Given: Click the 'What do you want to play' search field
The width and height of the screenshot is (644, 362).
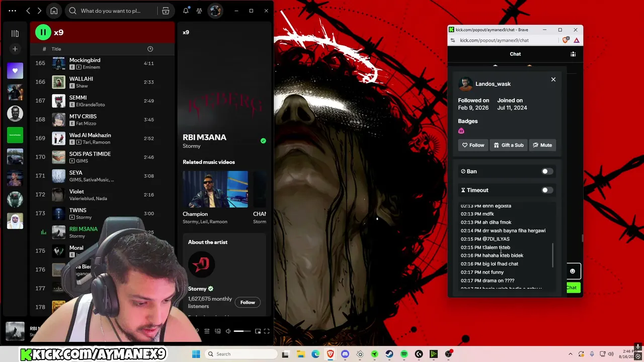Looking at the screenshot, I should (x=111, y=11).
